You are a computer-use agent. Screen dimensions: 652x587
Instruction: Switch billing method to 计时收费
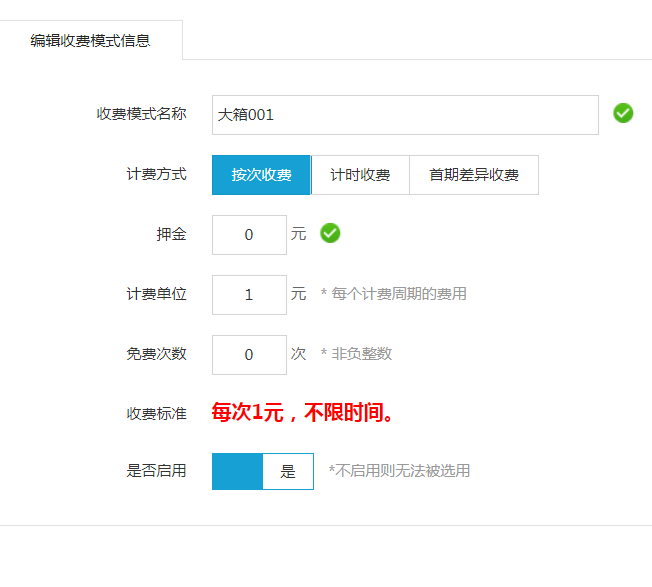pos(360,175)
